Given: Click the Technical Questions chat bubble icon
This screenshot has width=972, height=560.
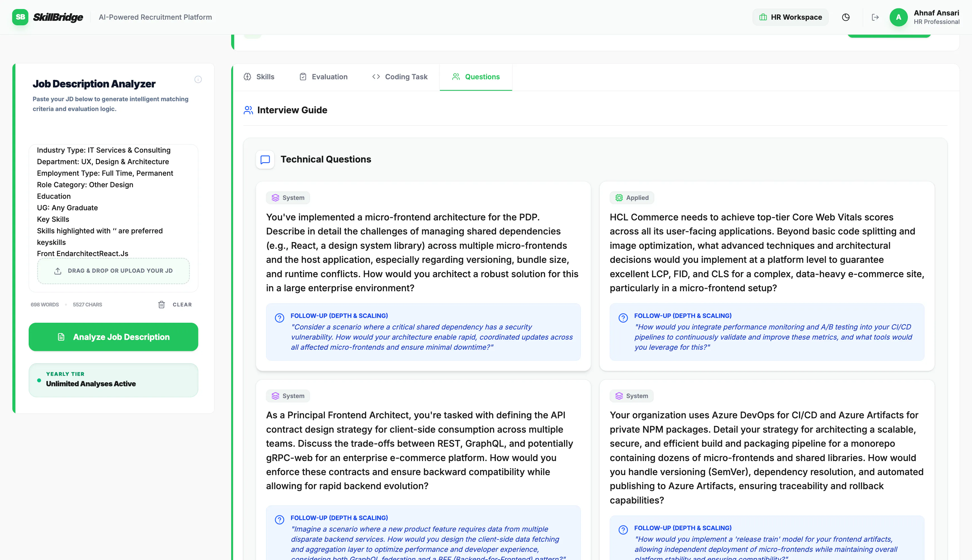Looking at the screenshot, I should [x=265, y=160].
